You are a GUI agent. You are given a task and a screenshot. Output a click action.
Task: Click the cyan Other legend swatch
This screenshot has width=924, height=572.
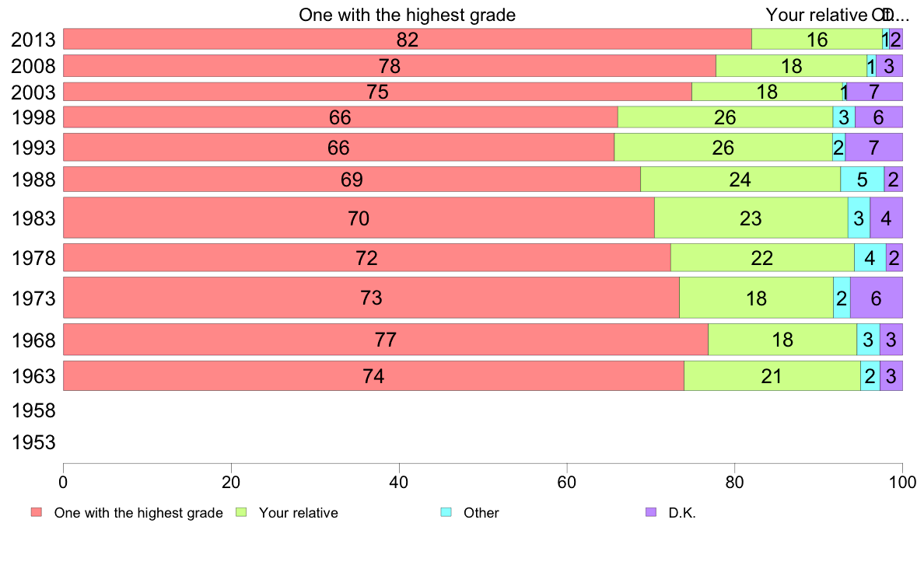(446, 512)
